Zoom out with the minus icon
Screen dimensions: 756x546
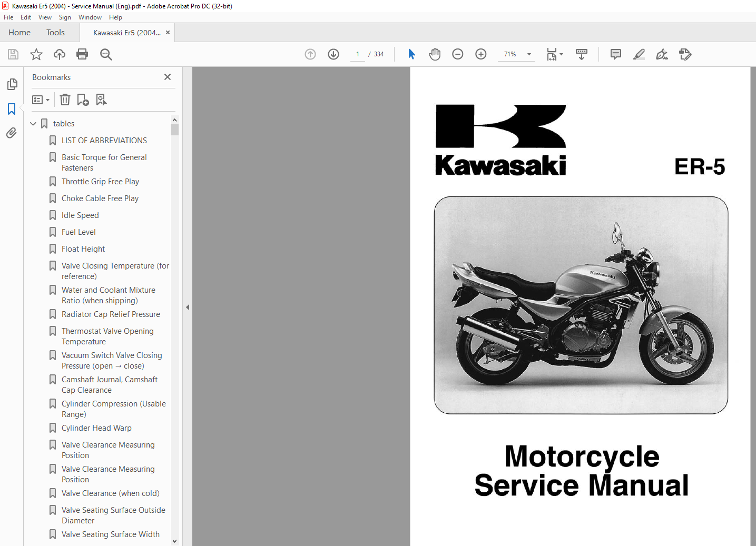pyautogui.click(x=458, y=54)
